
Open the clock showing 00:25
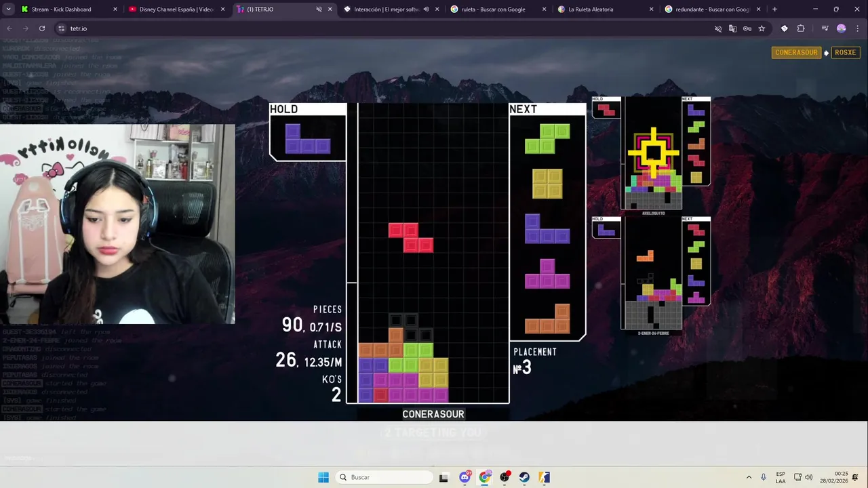tap(834, 477)
